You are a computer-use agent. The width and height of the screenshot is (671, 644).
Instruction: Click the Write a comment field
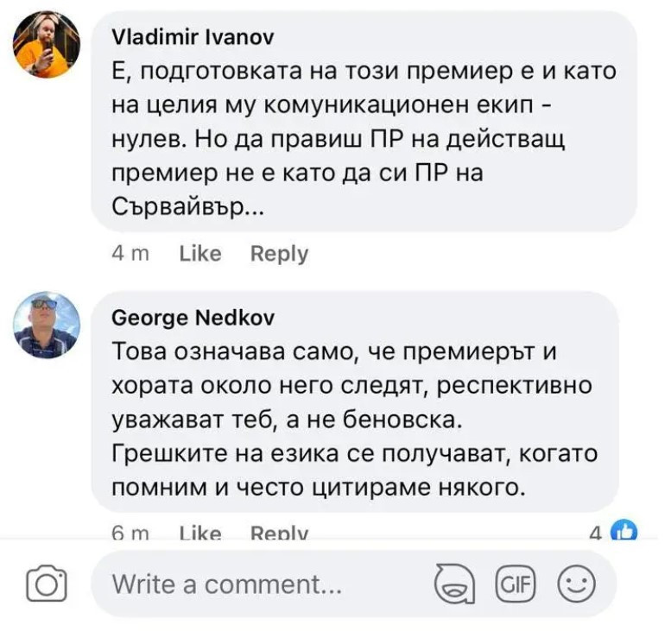[x=259, y=585]
